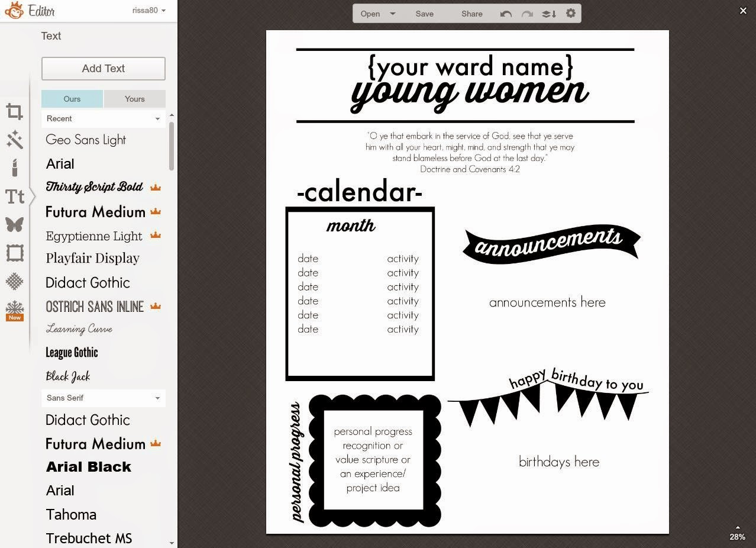The image size is (756, 548).
Task: Open the Basic Edits crop tool
Action: [x=15, y=111]
